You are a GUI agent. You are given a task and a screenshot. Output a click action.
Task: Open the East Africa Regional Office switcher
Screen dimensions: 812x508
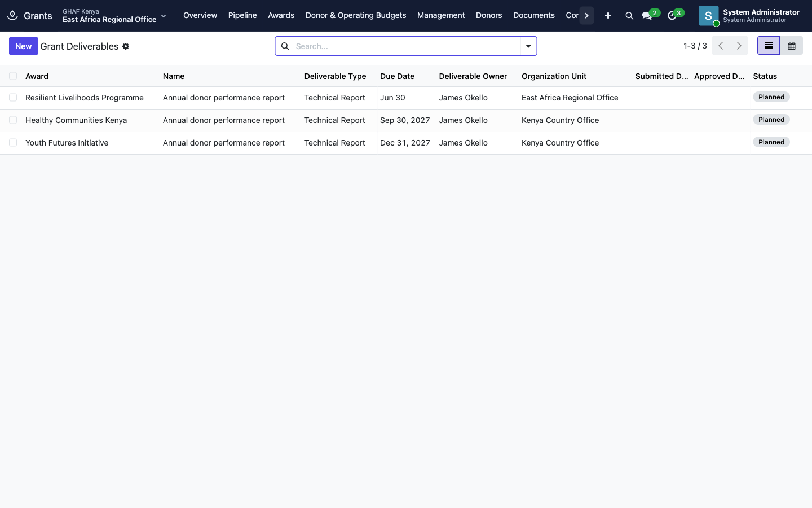(x=114, y=16)
